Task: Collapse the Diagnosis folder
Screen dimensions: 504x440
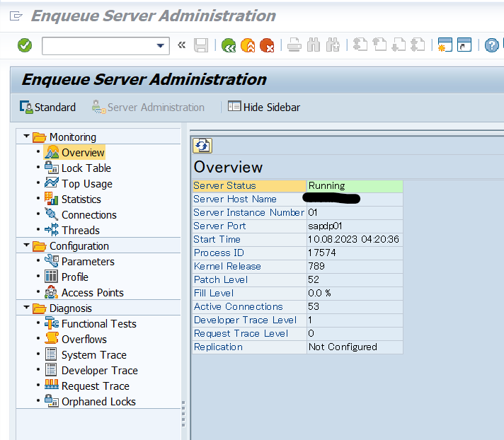Action: tap(27, 308)
